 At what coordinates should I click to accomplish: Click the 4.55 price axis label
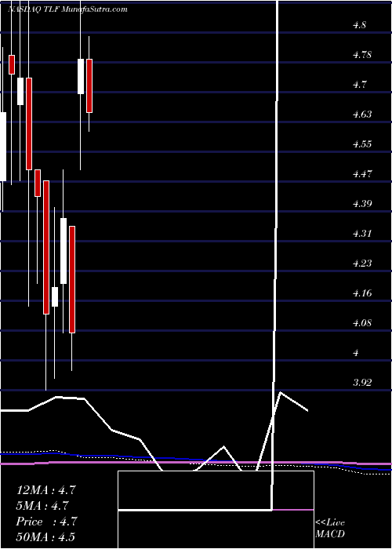362,144
